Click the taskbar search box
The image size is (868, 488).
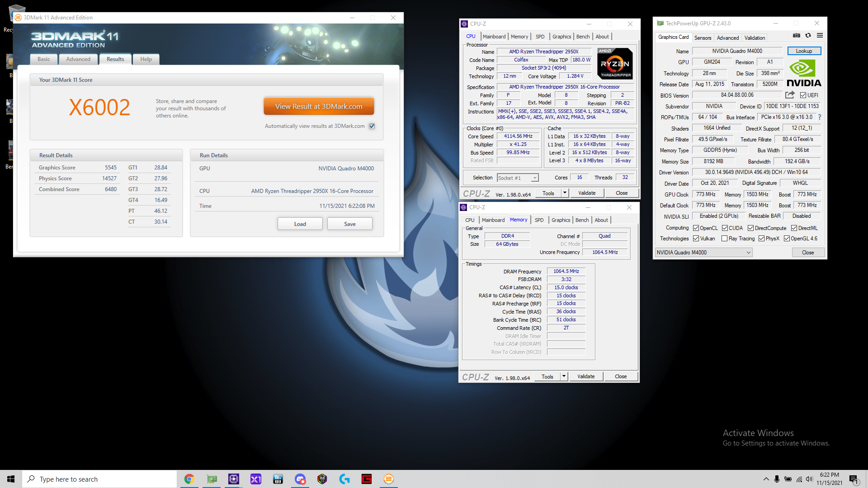(x=99, y=479)
